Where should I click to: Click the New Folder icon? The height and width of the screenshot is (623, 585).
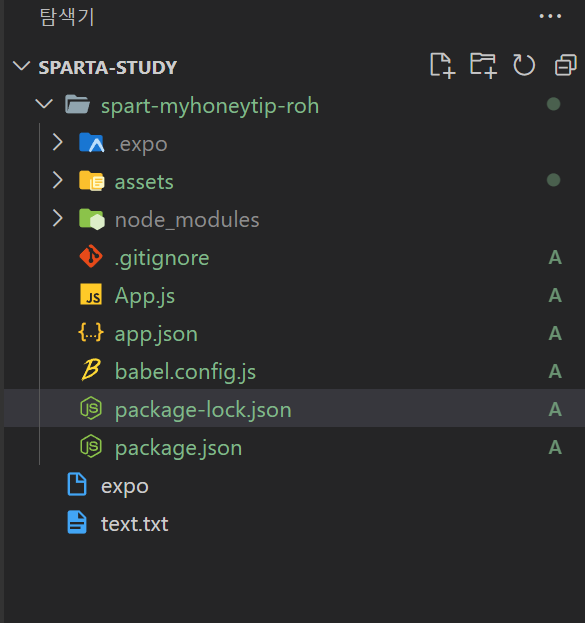pyautogui.click(x=483, y=65)
